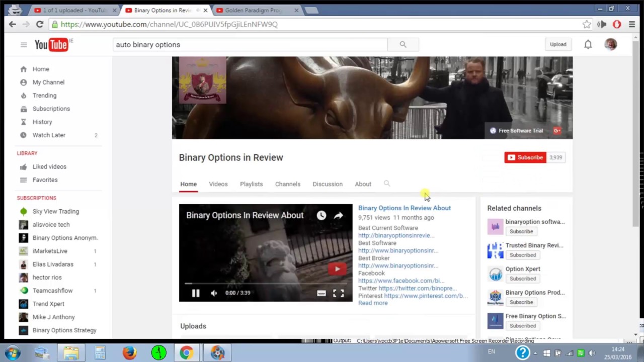Select the Discussion channel tab

328,184
